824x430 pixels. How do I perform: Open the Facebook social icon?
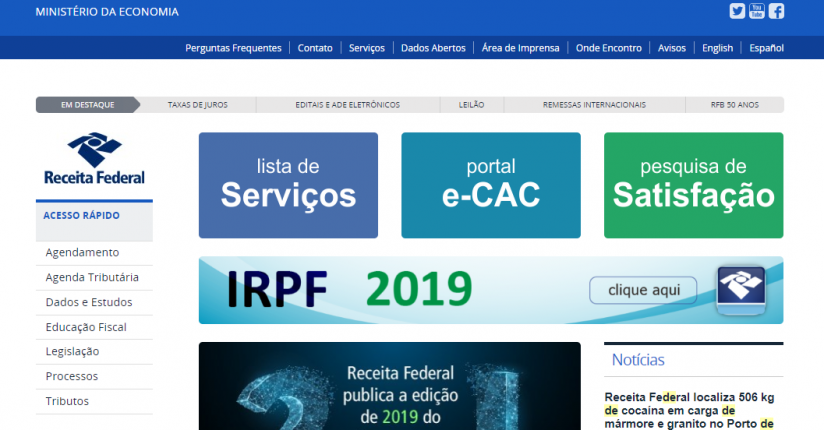click(776, 12)
